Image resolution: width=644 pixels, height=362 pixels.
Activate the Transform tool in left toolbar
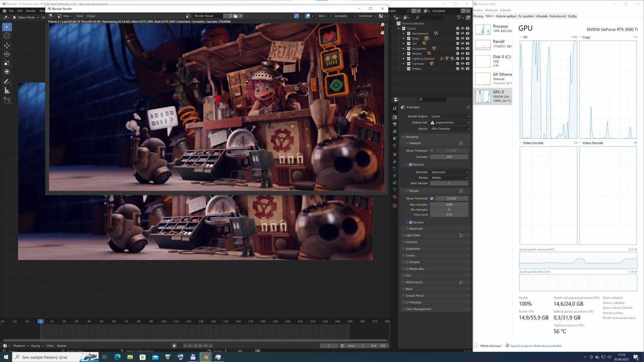pos(7,72)
